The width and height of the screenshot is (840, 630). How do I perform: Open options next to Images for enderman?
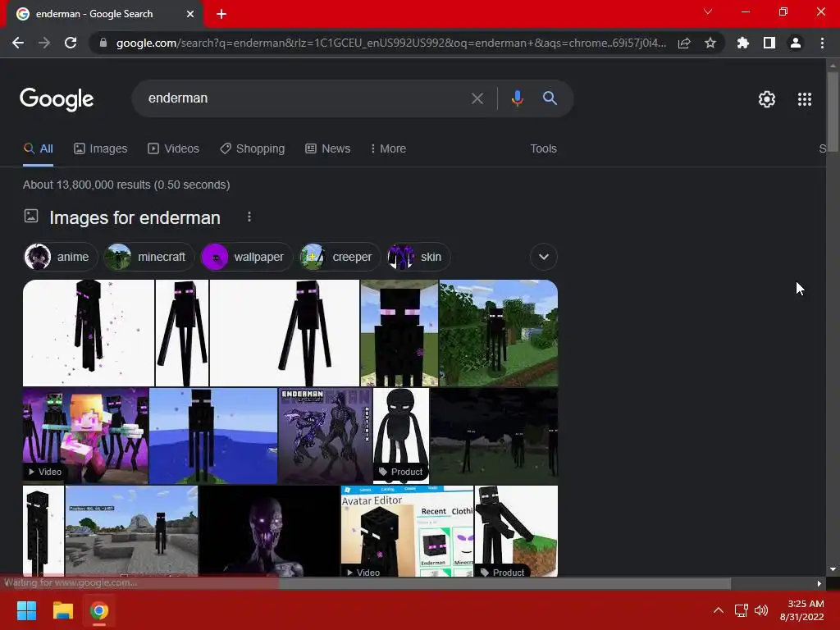pos(249,217)
